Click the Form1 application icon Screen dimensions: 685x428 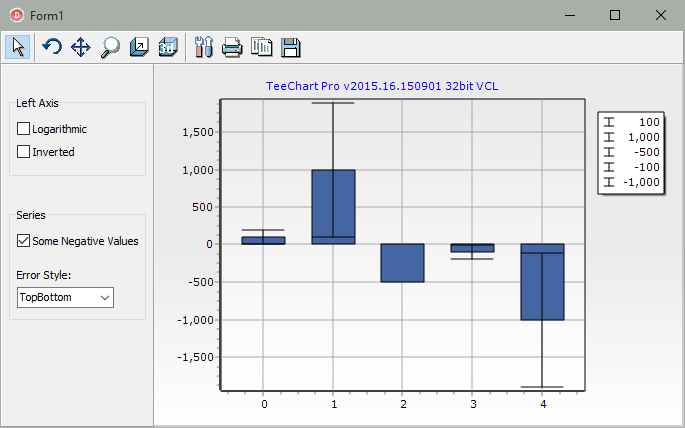pos(17,15)
